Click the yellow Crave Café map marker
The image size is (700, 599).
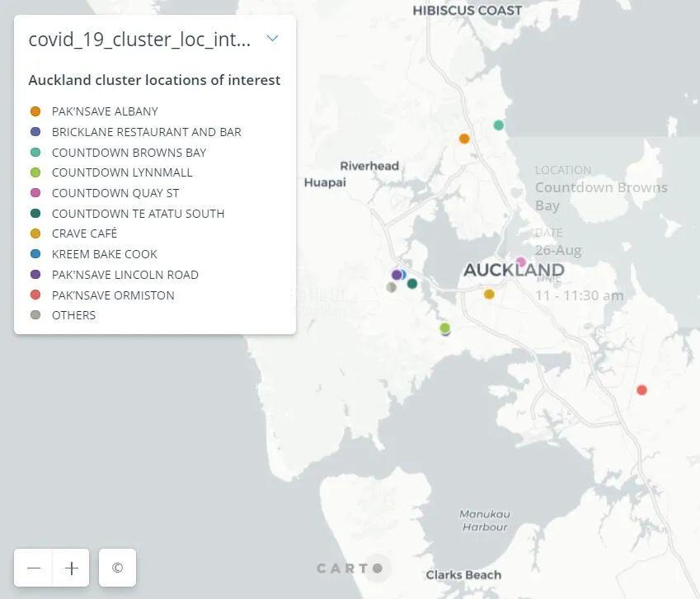489,294
